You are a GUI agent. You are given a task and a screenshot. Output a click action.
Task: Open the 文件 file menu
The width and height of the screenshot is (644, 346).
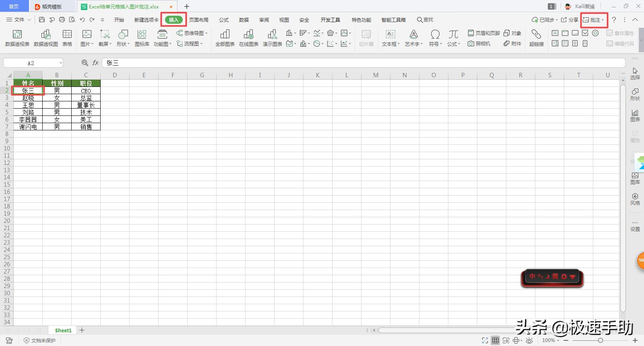19,20
